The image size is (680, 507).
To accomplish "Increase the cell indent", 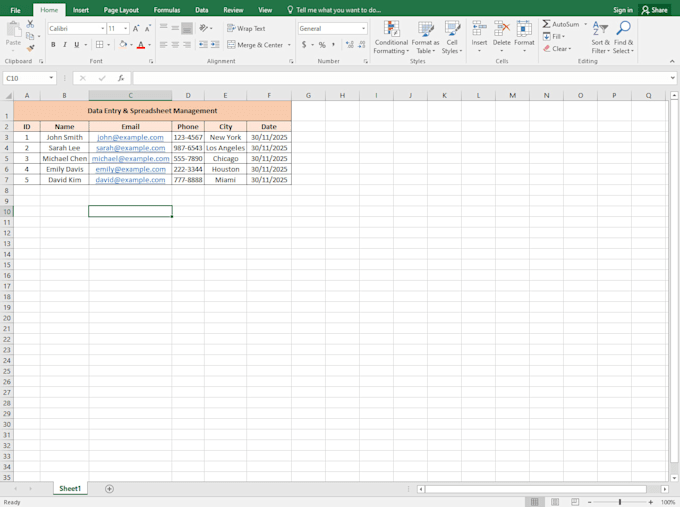I will coord(215,45).
